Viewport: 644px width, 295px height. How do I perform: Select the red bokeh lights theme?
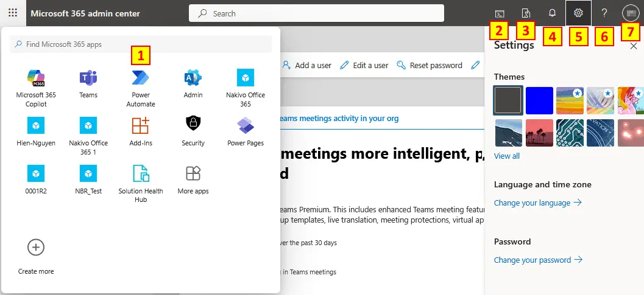tap(631, 133)
